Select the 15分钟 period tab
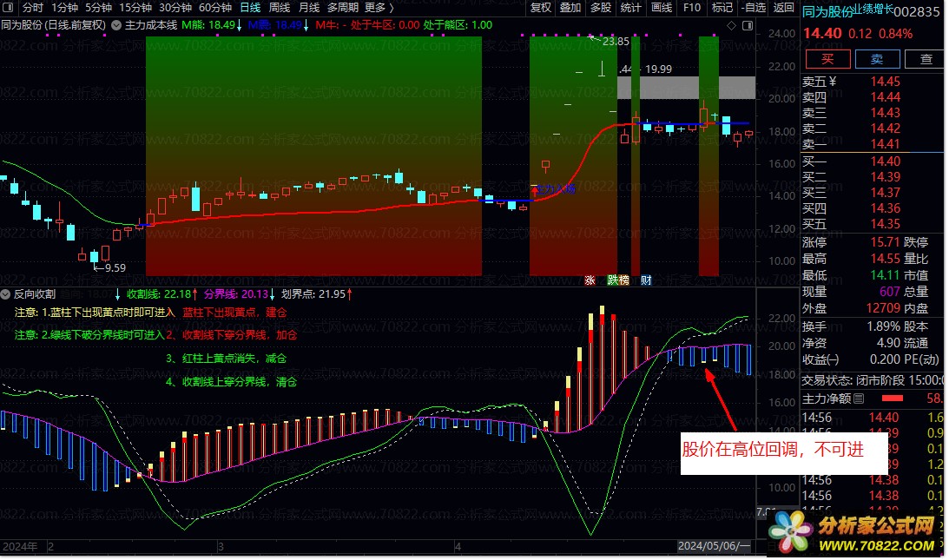949x560 pixels. pyautogui.click(x=135, y=8)
